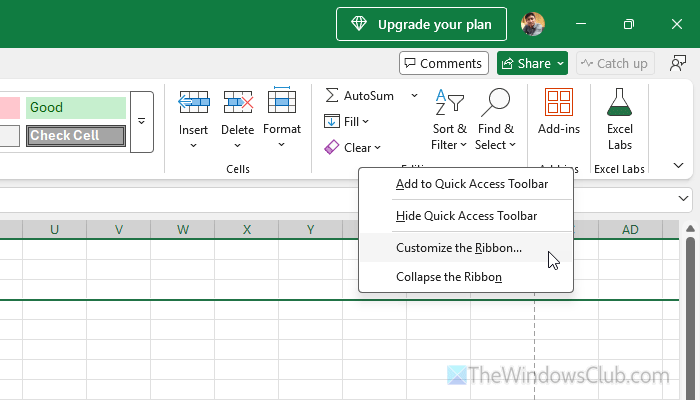Apply the Check Cell style
Viewport: 700px width, 400px height.
click(x=76, y=136)
